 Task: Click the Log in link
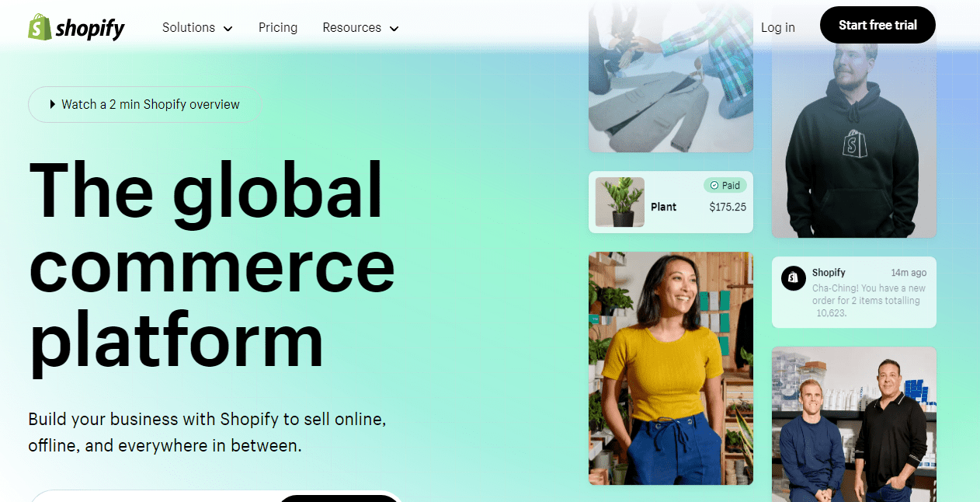point(777,27)
